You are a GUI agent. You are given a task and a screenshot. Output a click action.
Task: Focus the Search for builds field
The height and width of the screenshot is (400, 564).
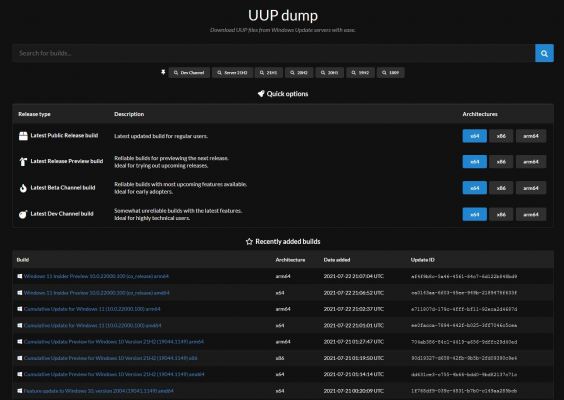click(273, 53)
